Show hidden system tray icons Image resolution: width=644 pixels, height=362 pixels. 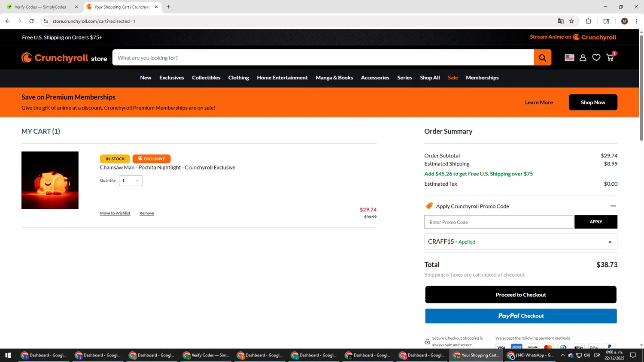pyautogui.click(x=562, y=355)
